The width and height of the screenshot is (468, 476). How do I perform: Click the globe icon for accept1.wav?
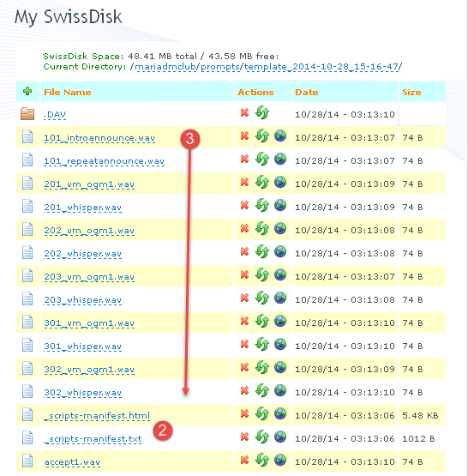click(280, 460)
